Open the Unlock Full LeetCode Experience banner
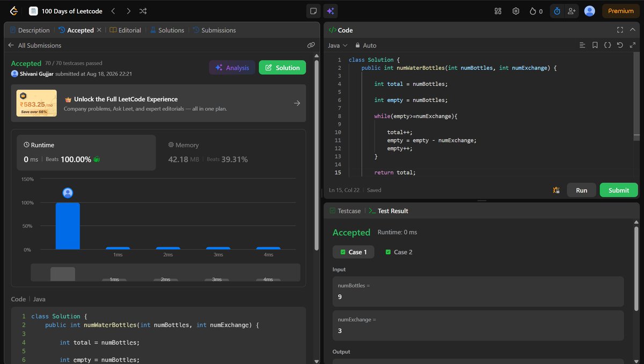This screenshot has width=644, height=364. pyautogui.click(x=158, y=103)
